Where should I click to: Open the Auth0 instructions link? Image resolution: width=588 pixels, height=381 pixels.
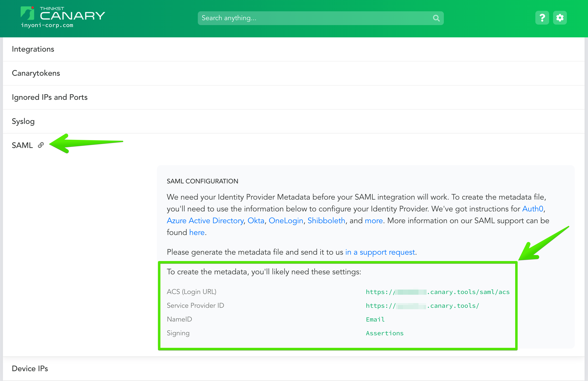(x=533, y=209)
